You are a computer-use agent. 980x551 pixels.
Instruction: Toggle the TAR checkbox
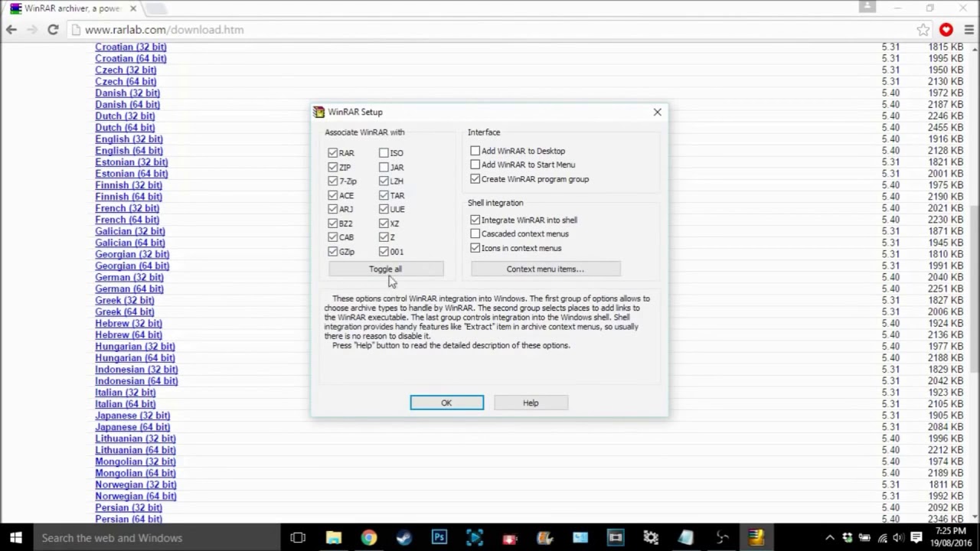point(384,195)
